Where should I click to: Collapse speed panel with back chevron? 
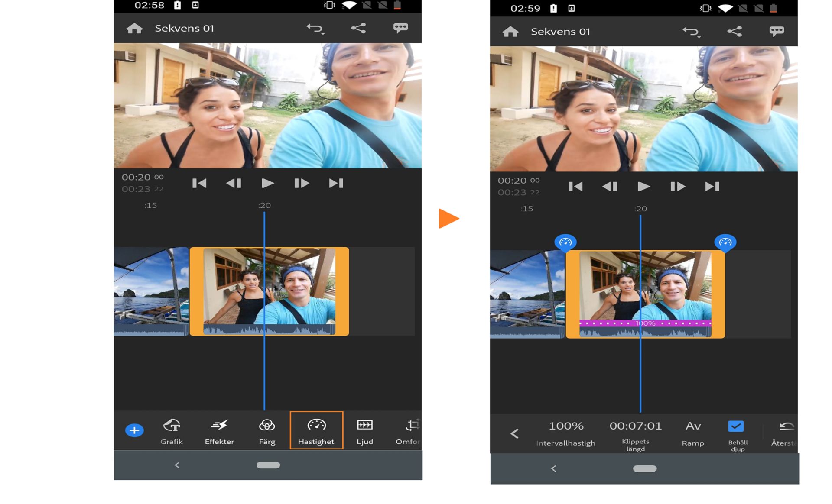pos(514,433)
